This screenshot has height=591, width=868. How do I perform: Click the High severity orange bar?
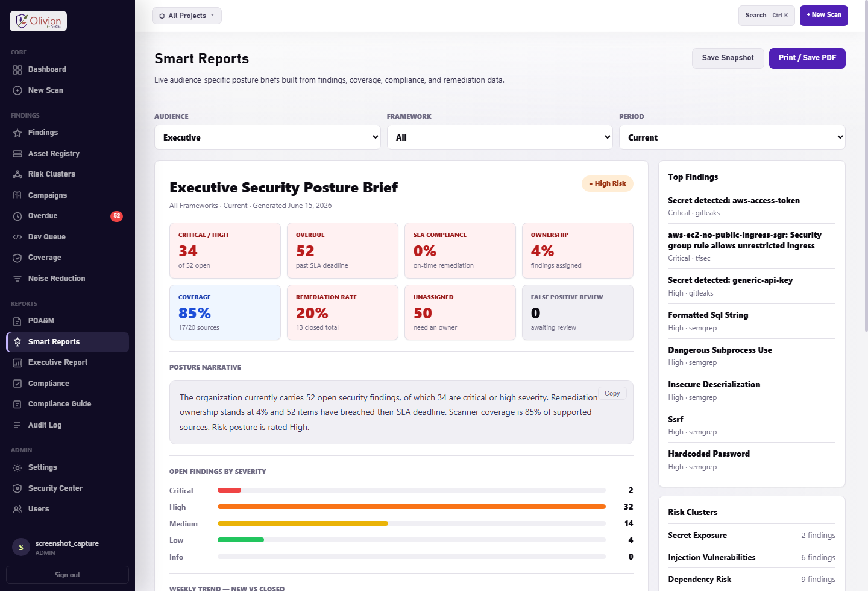coord(412,507)
